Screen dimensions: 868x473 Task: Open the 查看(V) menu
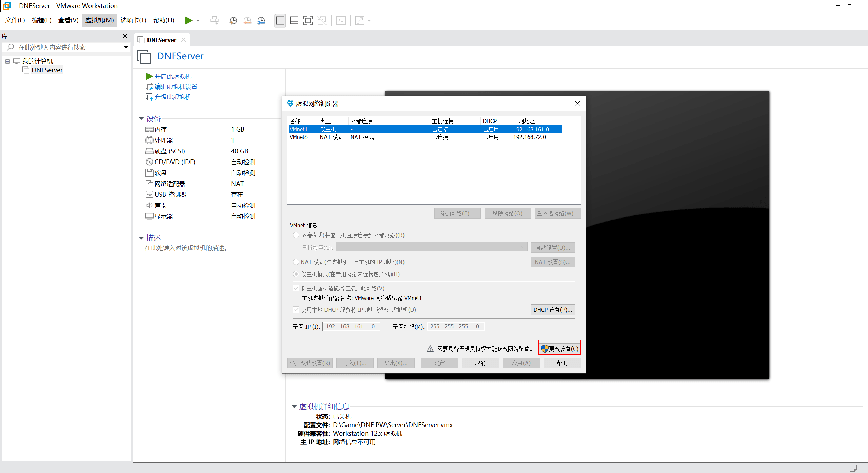(68, 20)
